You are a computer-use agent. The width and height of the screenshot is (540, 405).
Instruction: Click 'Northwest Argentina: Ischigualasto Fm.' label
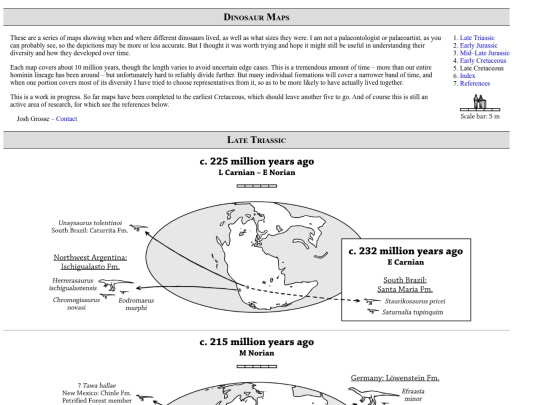coord(90,262)
